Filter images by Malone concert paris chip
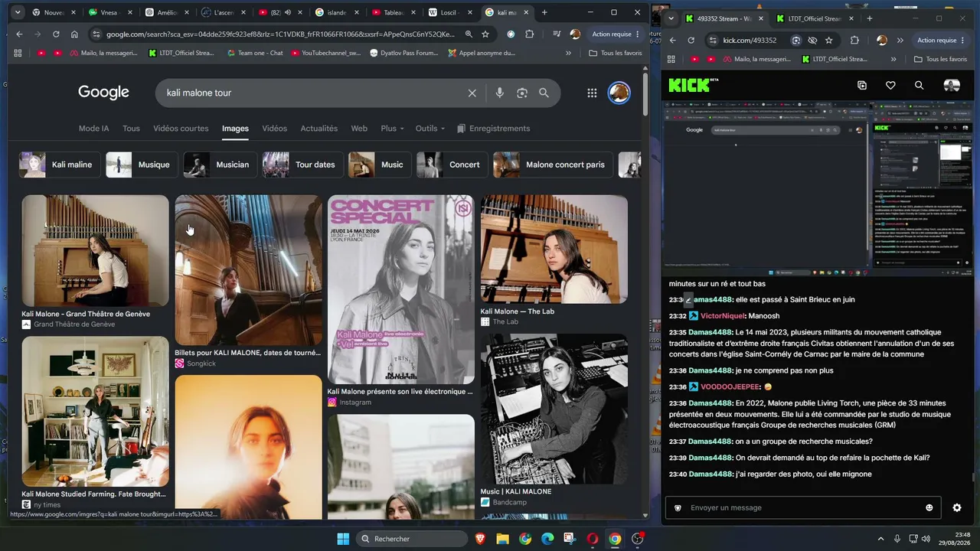The image size is (980, 551). (x=553, y=165)
